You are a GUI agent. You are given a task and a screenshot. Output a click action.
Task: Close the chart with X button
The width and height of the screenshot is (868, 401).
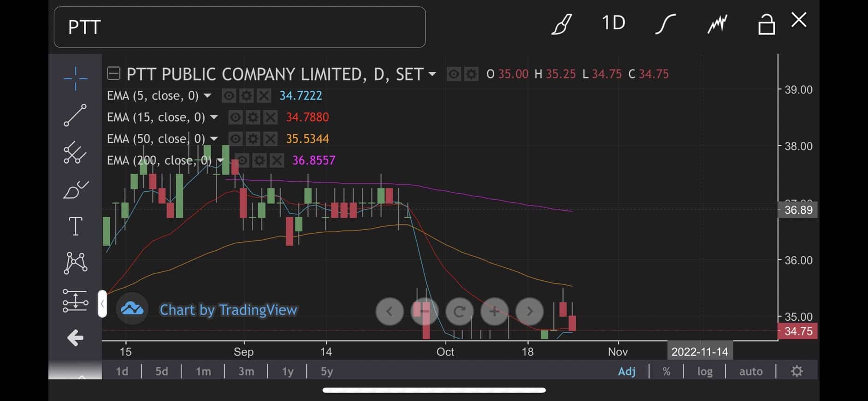[x=799, y=20]
